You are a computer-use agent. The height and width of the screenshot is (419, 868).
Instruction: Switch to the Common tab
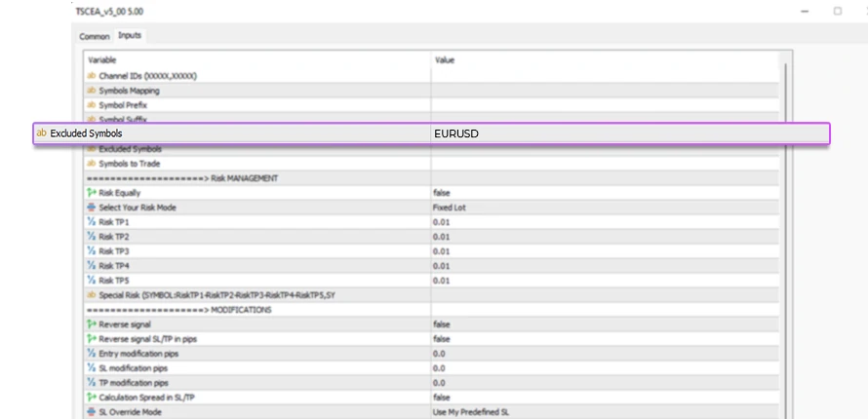click(95, 36)
